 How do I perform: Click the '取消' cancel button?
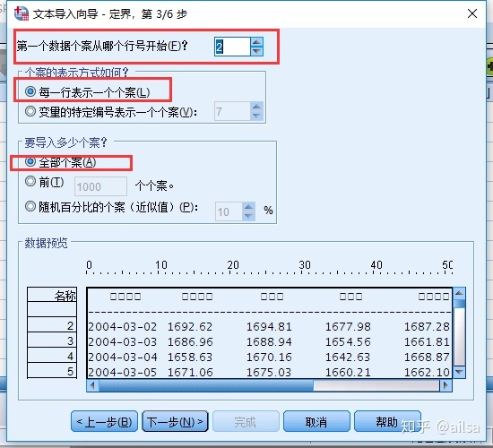(x=316, y=422)
